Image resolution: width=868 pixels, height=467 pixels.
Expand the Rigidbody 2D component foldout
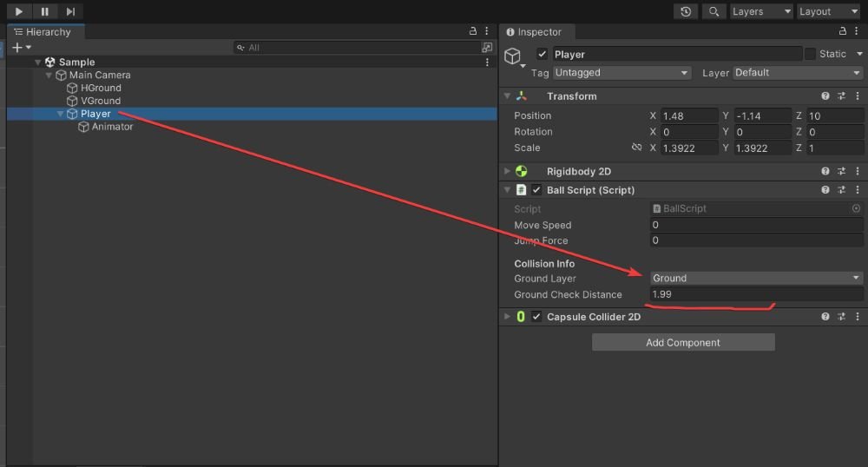point(507,171)
